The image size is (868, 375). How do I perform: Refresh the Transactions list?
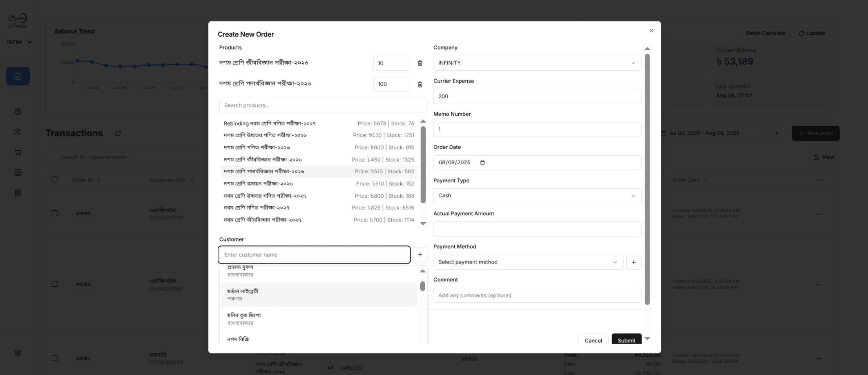(118, 133)
